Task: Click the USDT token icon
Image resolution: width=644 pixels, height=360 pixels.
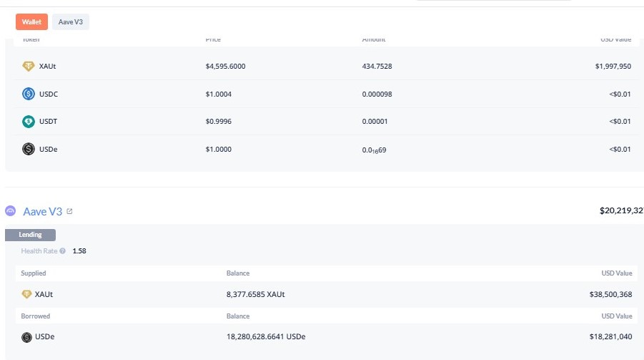Action: coord(29,122)
